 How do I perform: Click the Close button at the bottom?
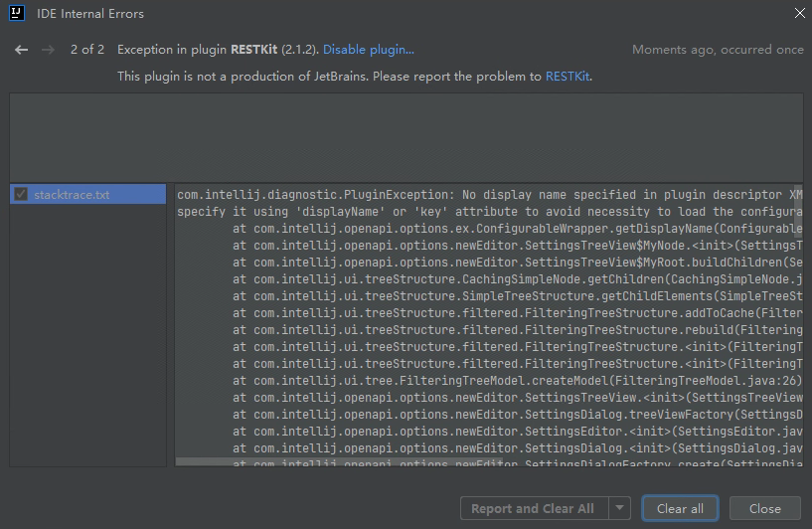pyautogui.click(x=764, y=508)
